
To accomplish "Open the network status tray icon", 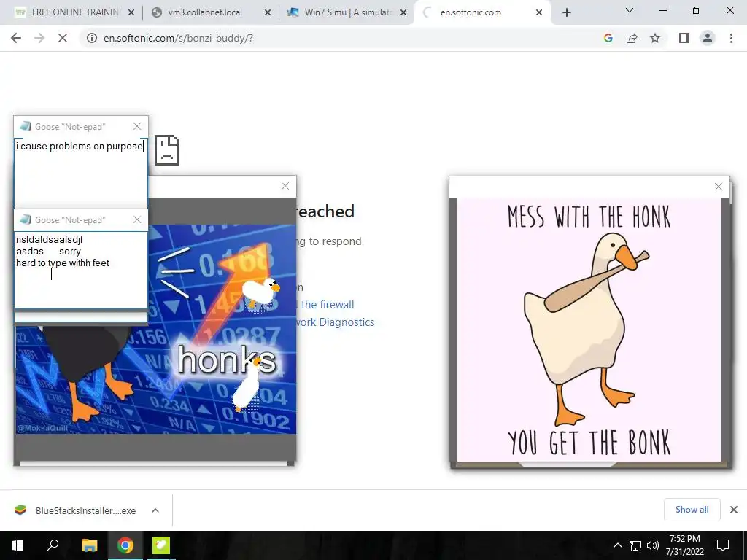I will click(x=635, y=545).
